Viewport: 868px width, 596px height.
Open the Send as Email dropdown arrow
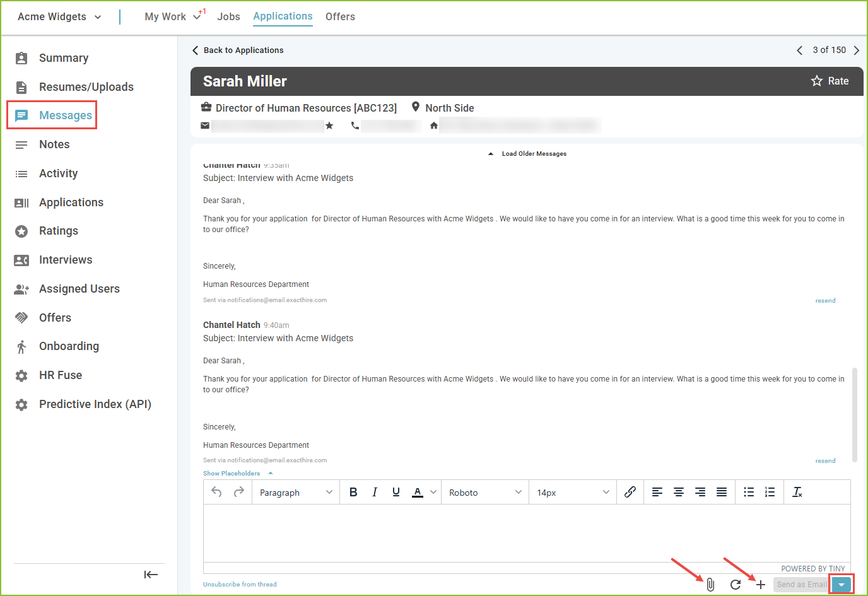[842, 585]
